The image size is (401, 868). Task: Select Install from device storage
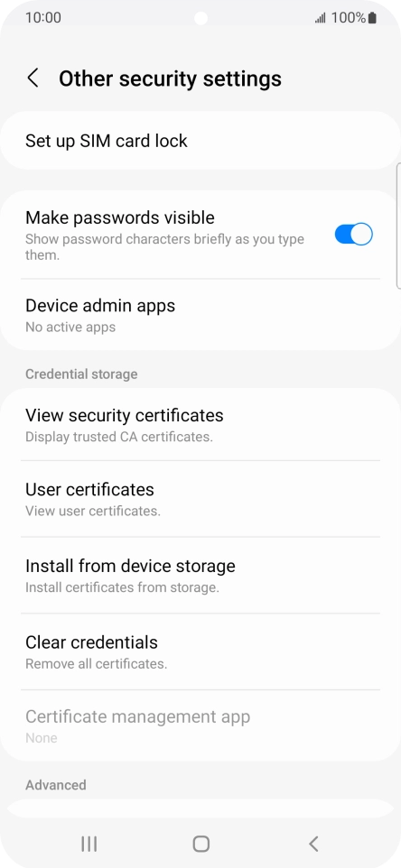pyautogui.click(x=200, y=575)
